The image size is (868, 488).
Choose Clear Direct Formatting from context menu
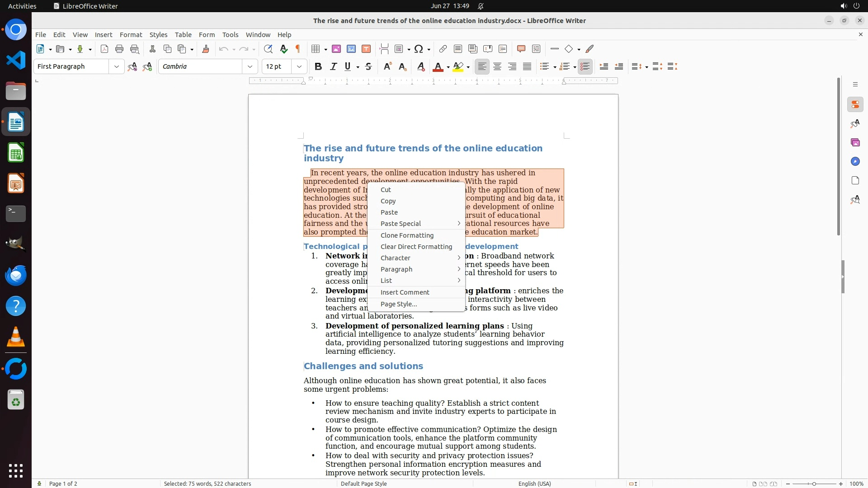pyautogui.click(x=416, y=247)
